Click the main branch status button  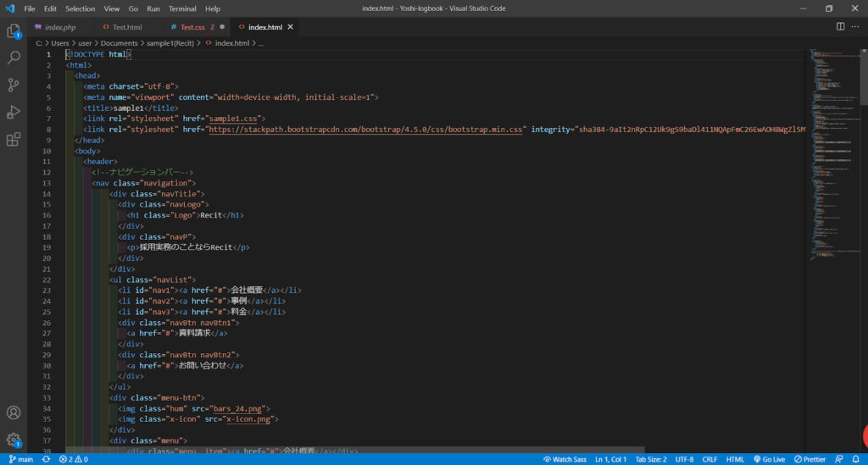point(20,459)
